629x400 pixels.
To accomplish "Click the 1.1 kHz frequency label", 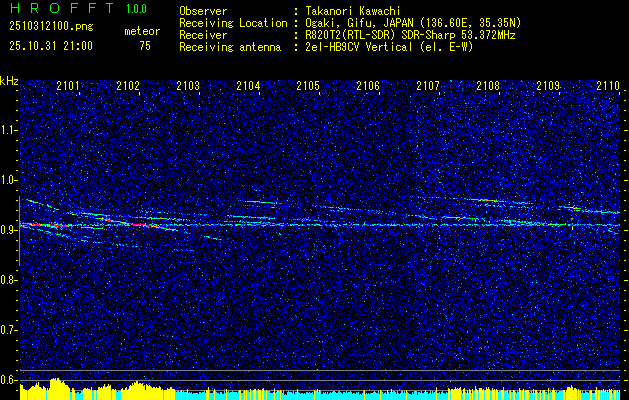I will point(8,130).
